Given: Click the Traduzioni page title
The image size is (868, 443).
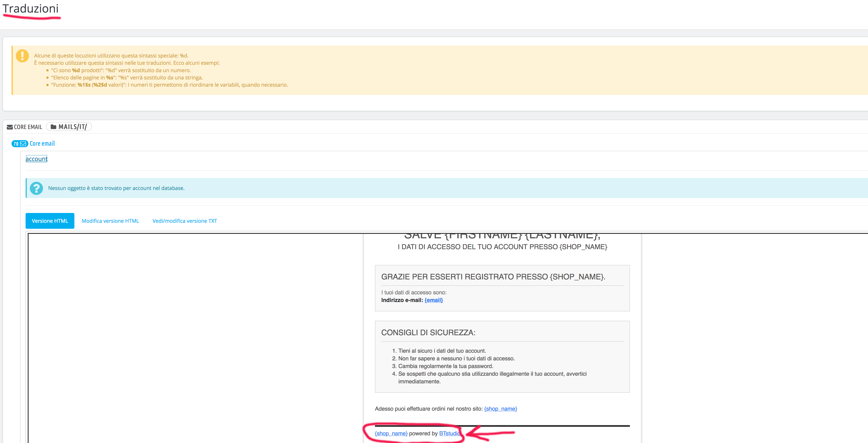Looking at the screenshot, I should 30,9.
